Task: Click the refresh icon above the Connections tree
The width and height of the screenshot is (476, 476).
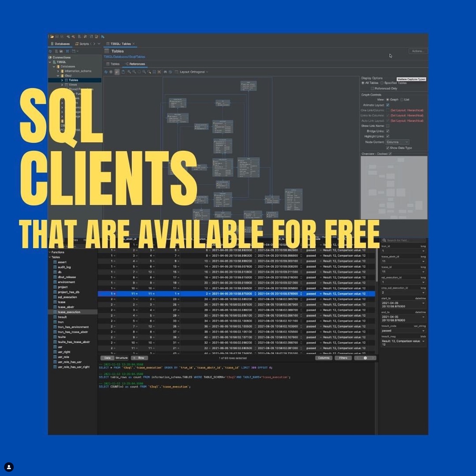Action: pyautogui.click(x=50, y=51)
